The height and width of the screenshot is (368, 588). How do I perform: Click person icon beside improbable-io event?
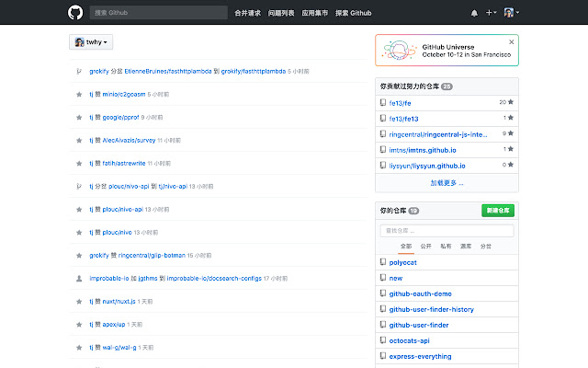[79, 279]
